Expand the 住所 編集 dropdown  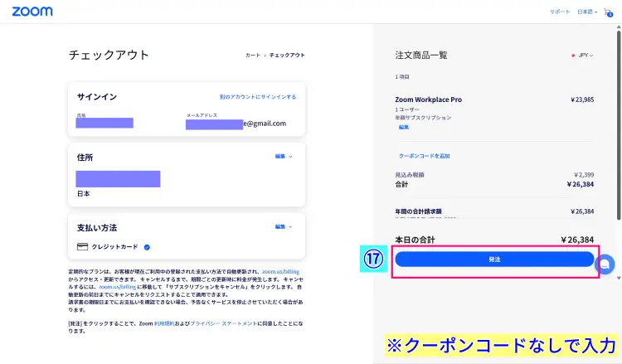(x=284, y=156)
